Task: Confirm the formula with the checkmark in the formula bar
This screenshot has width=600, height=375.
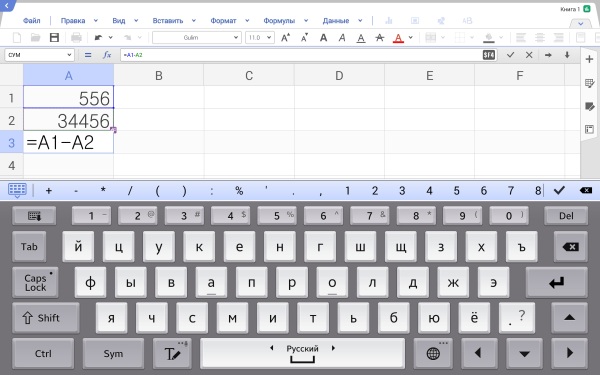Action: (x=510, y=55)
